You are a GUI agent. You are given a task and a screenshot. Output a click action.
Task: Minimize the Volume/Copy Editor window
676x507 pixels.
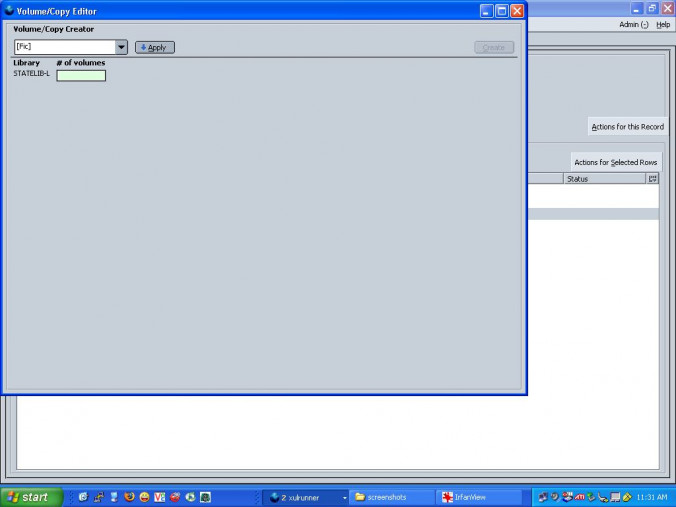coord(486,11)
